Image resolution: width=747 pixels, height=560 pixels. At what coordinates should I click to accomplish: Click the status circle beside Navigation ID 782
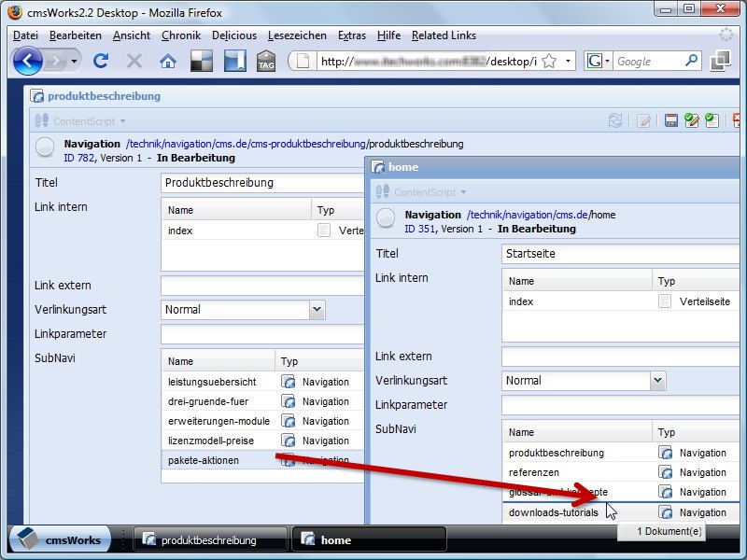tap(45, 147)
